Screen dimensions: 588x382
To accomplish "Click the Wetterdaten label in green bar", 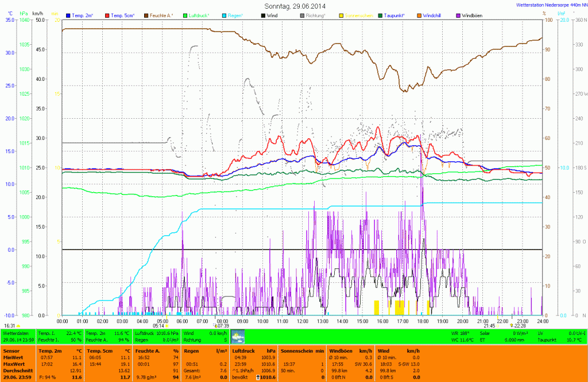I will click(x=16, y=333).
